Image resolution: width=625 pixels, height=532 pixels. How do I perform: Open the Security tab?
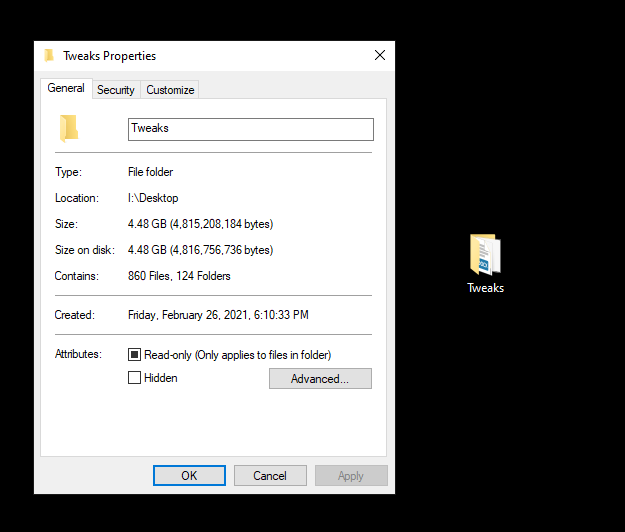coord(115,90)
